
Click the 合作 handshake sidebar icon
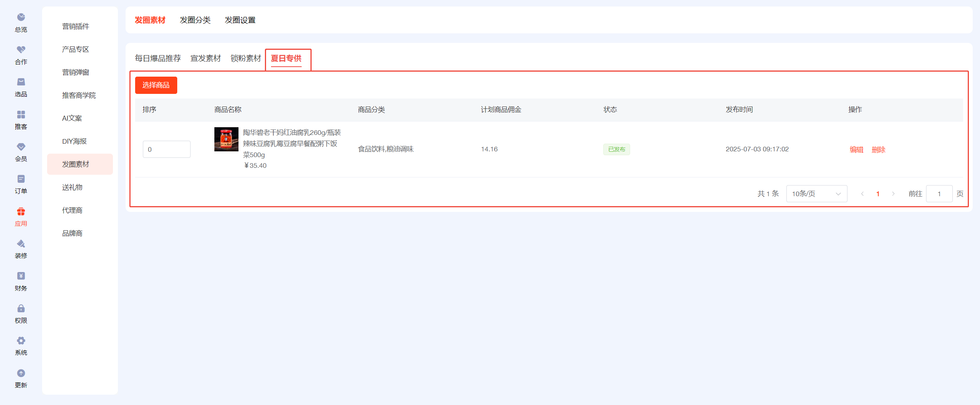click(21, 50)
